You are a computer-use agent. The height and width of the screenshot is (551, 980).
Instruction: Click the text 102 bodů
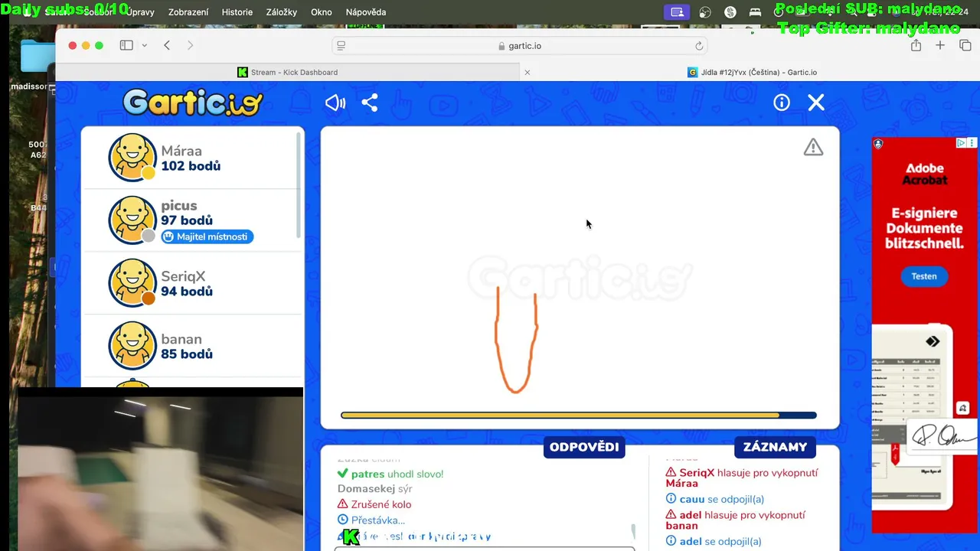pyautogui.click(x=191, y=166)
